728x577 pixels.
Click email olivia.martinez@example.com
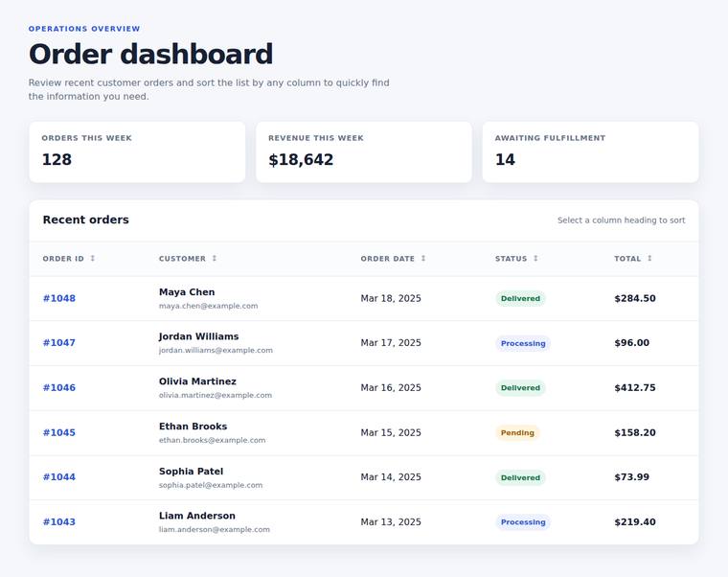215,395
